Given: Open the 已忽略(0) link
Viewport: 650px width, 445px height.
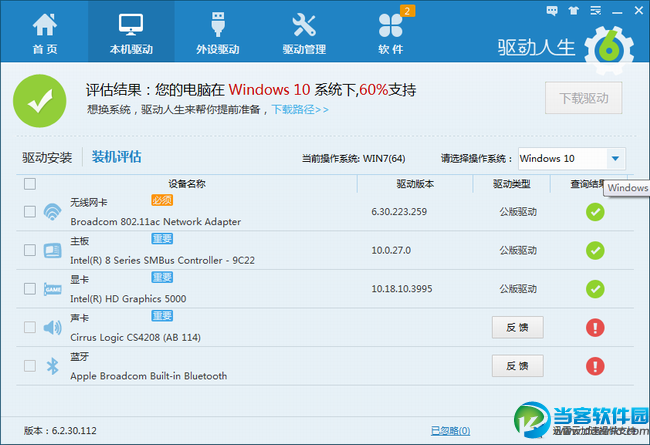Looking at the screenshot, I should [451, 431].
